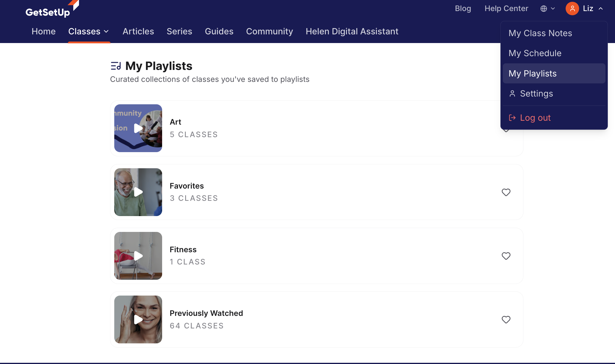Click the '1 CLASS' count text

point(188,262)
